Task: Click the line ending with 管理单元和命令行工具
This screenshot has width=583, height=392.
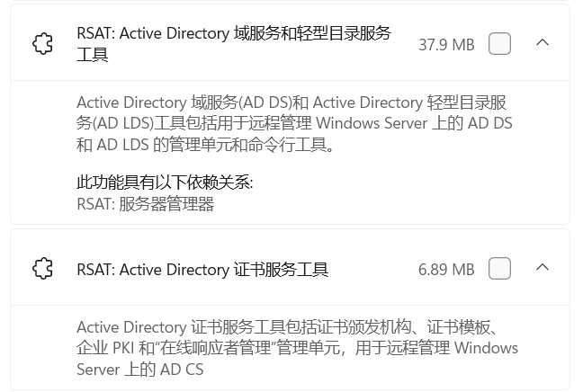Action: (205, 144)
